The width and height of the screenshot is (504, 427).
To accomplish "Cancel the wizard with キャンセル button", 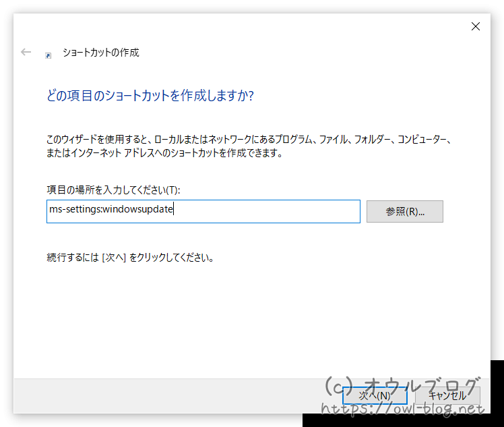I will [447, 395].
